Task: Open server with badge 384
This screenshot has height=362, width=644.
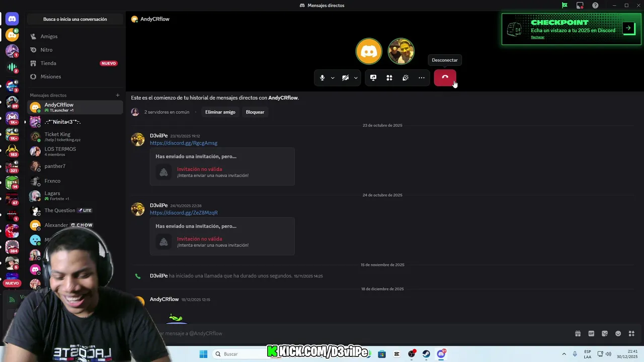Action: click(12, 246)
